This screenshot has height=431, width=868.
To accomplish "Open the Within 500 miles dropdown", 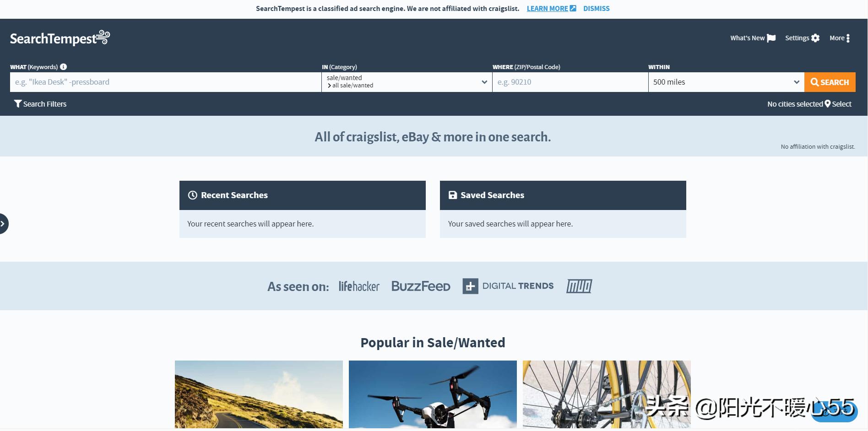I will click(x=727, y=82).
